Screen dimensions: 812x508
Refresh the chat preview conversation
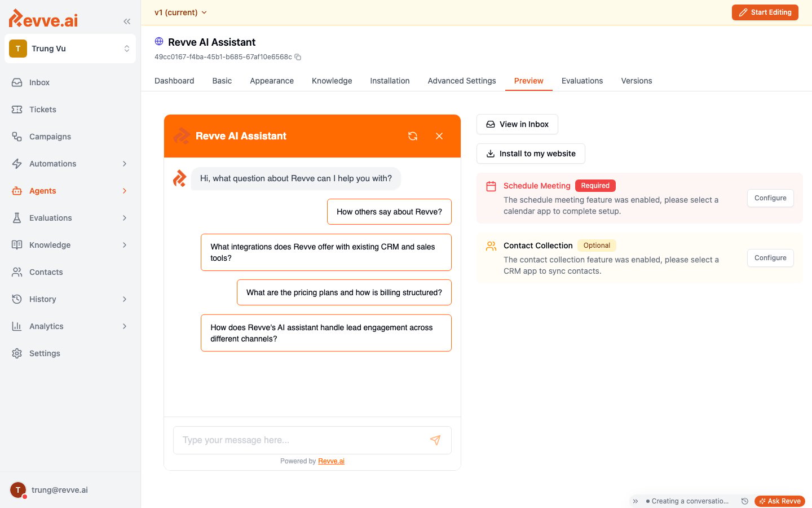[x=413, y=136]
